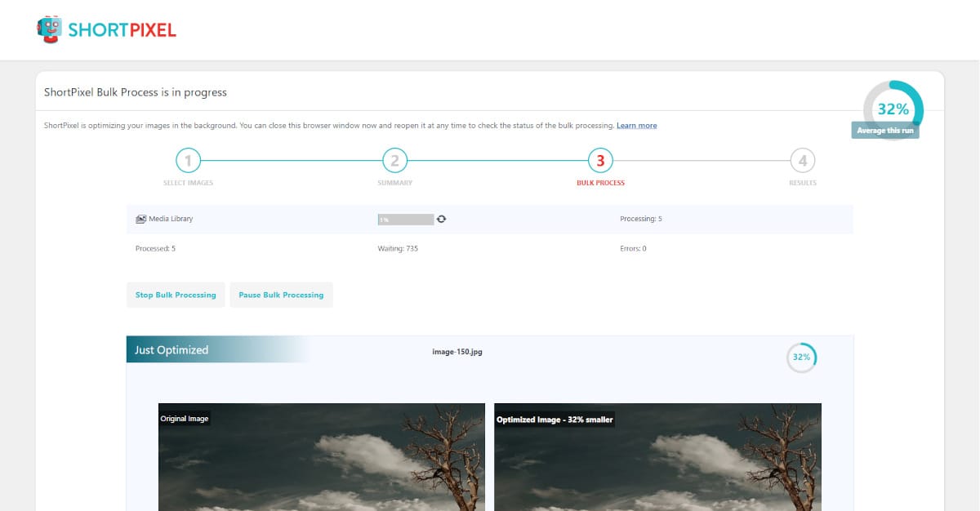Click the Media Library image icon
This screenshot has width=980, height=511.
click(x=140, y=219)
